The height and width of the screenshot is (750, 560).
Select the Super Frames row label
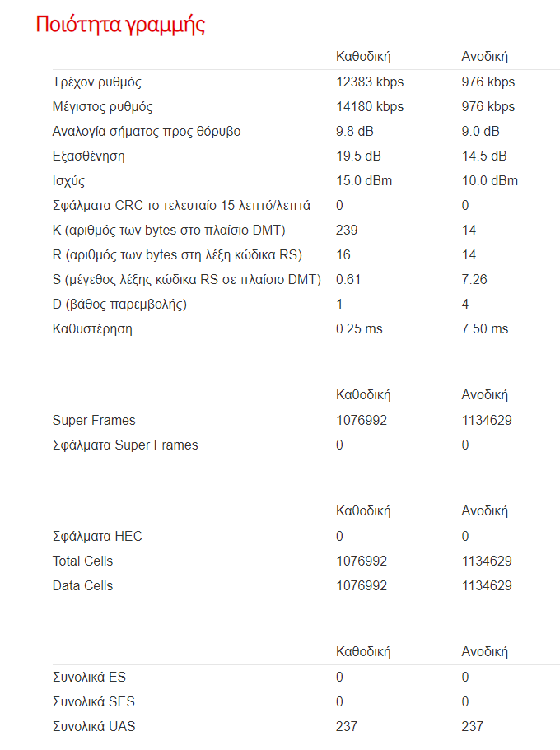(x=94, y=421)
